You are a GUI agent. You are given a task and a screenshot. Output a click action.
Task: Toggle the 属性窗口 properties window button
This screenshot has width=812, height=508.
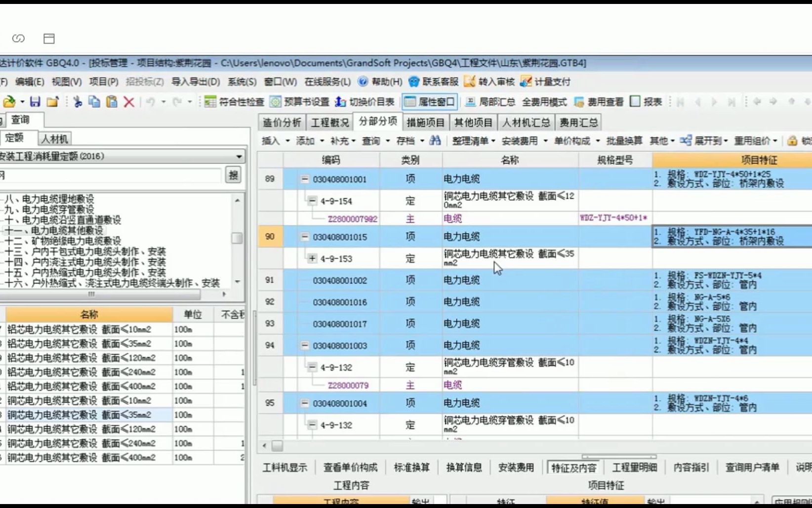coord(429,102)
